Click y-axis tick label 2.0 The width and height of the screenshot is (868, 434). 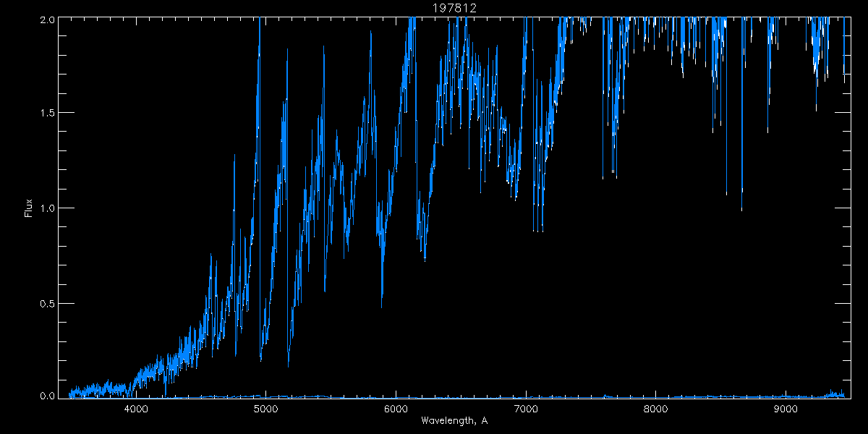[x=47, y=20]
